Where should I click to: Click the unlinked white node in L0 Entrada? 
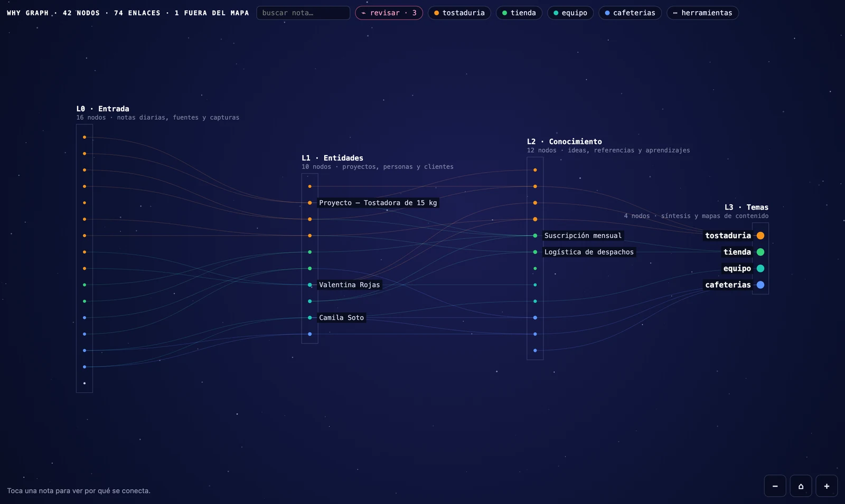pyautogui.click(x=84, y=383)
